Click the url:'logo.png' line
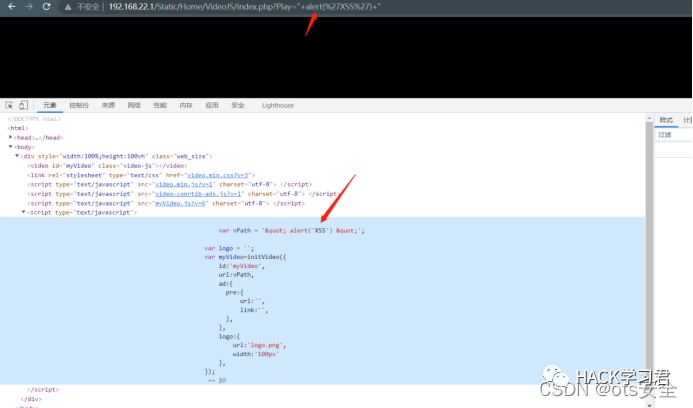 (259, 345)
